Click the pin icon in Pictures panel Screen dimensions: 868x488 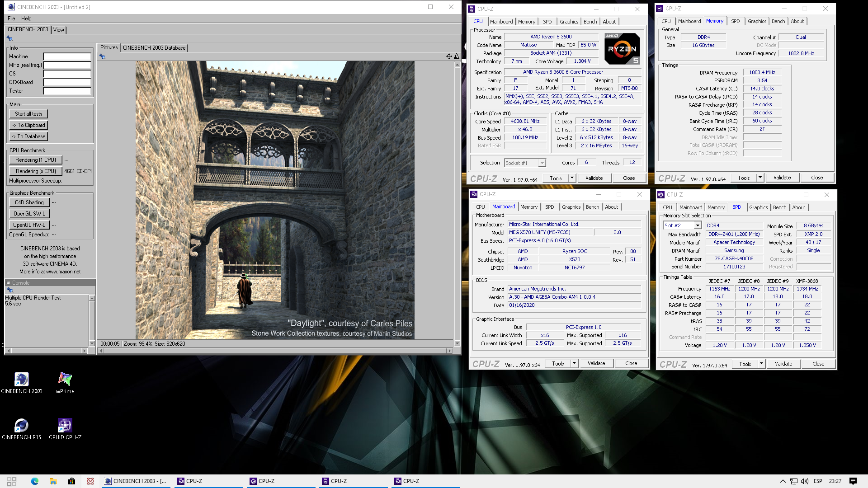(102, 56)
